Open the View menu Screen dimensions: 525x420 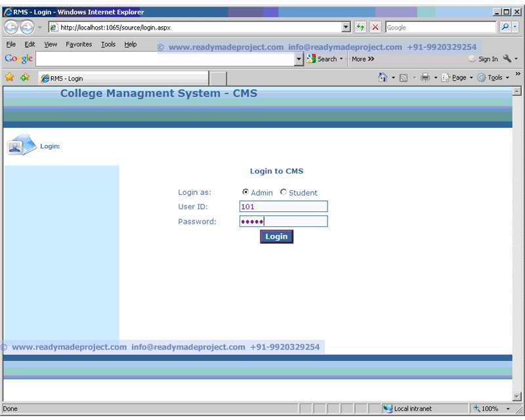point(51,44)
